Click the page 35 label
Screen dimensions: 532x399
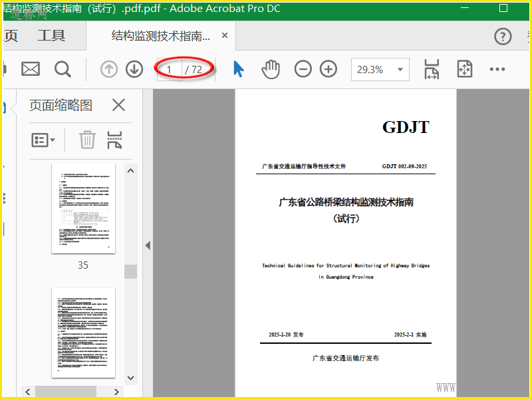pyautogui.click(x=83, y=265)
